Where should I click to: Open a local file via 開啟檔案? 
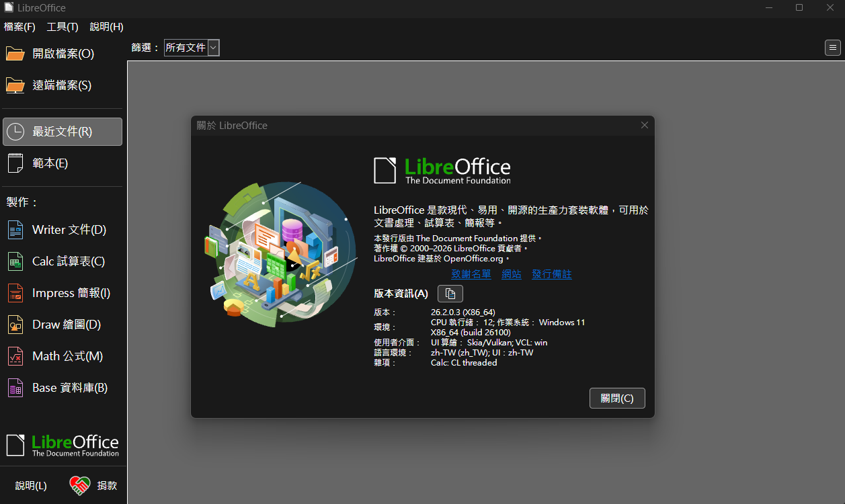pos(57,53)
